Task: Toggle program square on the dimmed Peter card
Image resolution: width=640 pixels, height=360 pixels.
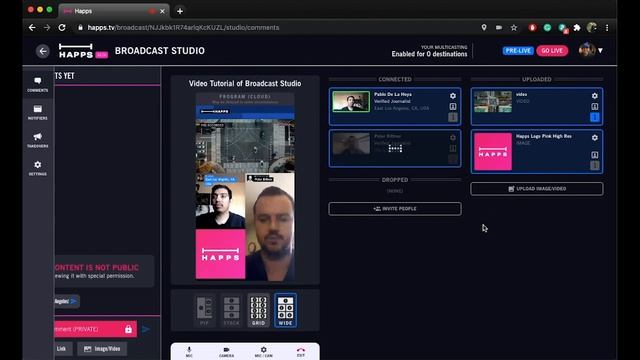Action: 453,159
